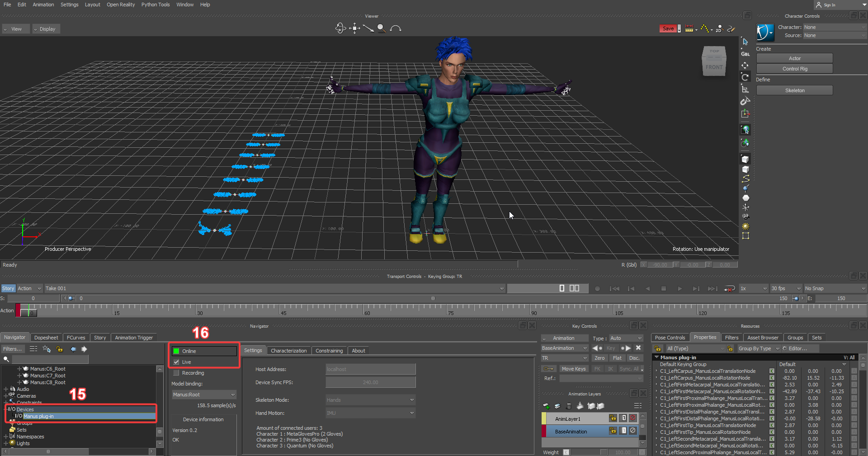Click the red Save button in viewer
This screenshot has height=456, width=868.
[x=668, y=28]
